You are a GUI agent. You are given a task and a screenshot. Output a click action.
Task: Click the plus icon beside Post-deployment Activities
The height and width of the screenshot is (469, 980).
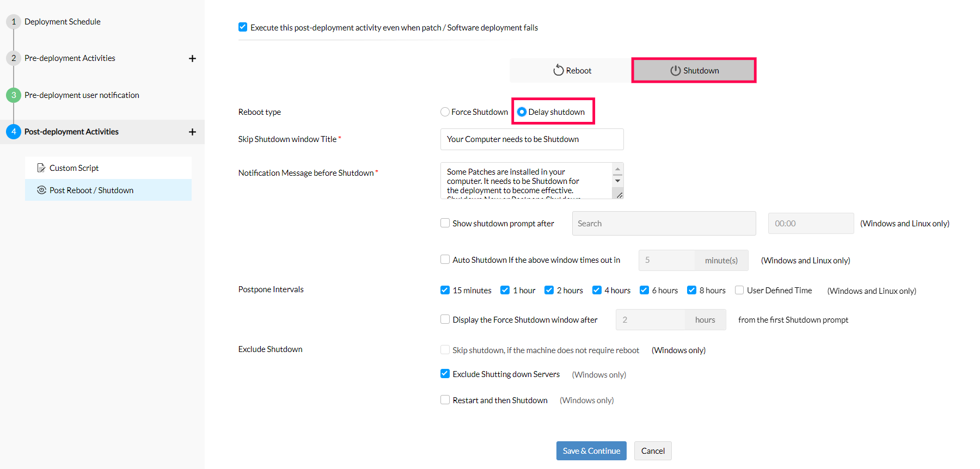pos(193,132)
